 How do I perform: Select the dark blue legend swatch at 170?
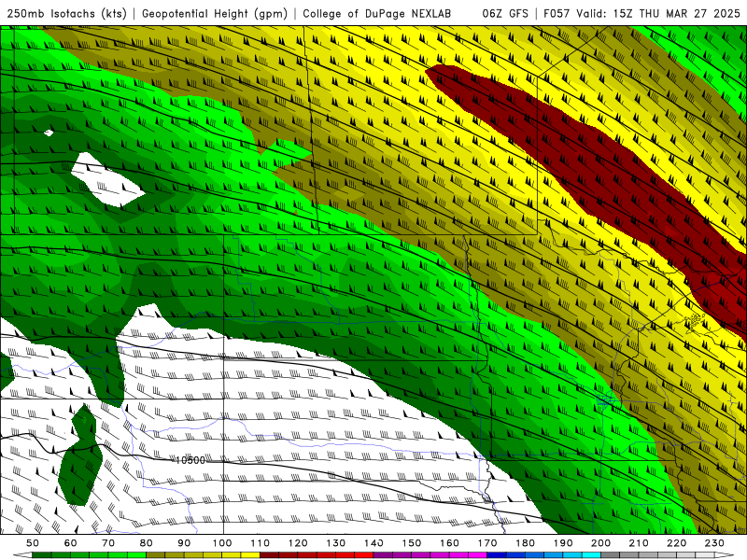pyautogui.click(x=497, y=555)
